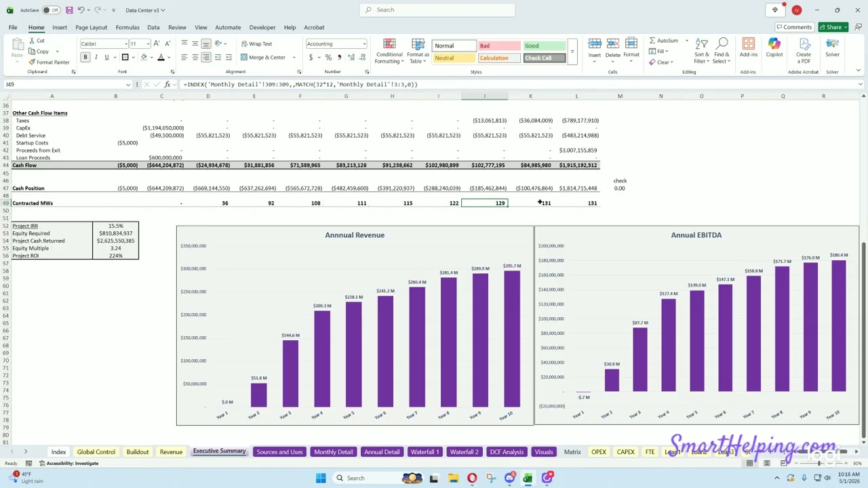Viewport: 868px width, 488px height.
Task: Switch to the DCF Analysis sheet tab
Action: (x=507, y=451)
